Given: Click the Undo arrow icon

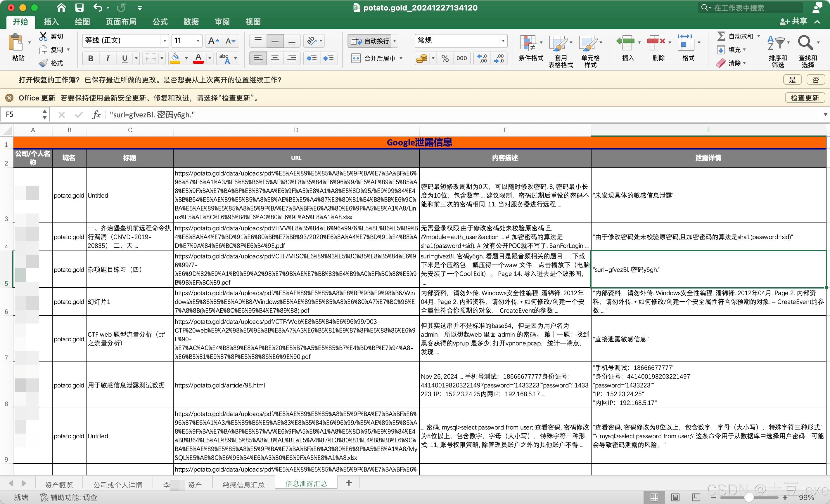Looking at the screenshot, I should pos(98,7).
